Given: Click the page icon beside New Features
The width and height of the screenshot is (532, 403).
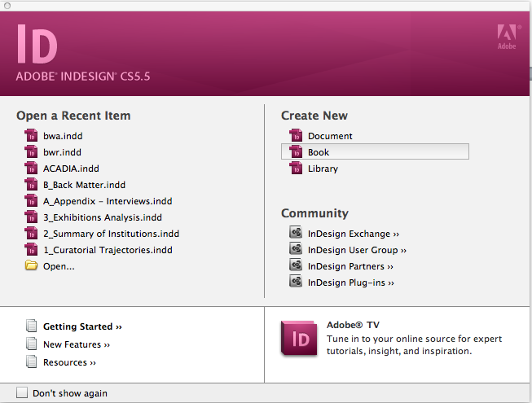Looking at the screenshot, I should tap(32, 344).
